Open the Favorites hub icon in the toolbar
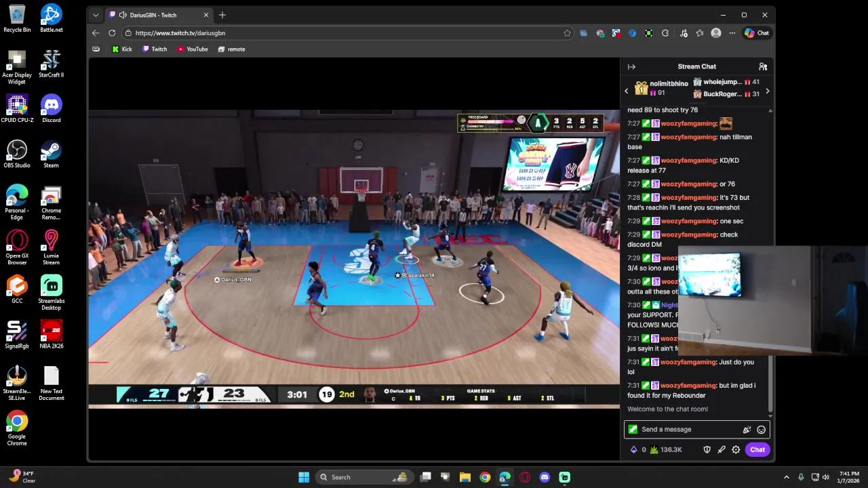This screenshot has width=868, height=488. 700,33
